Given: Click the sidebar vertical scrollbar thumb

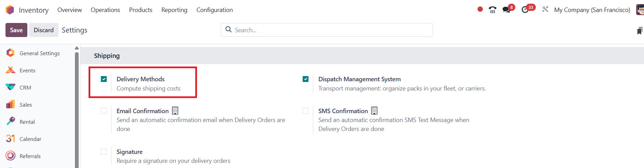Looking at the screenshot, I should pyautogui.click(x=77, y=110).
